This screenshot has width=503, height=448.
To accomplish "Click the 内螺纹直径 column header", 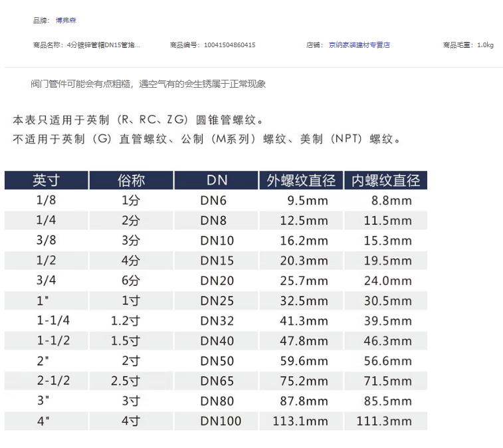I will [385, 180].
